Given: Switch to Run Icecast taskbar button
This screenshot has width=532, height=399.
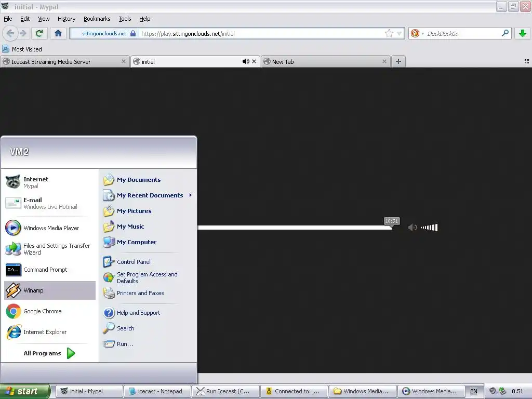Looking at the screenshot, I should [x=226, y=391].
